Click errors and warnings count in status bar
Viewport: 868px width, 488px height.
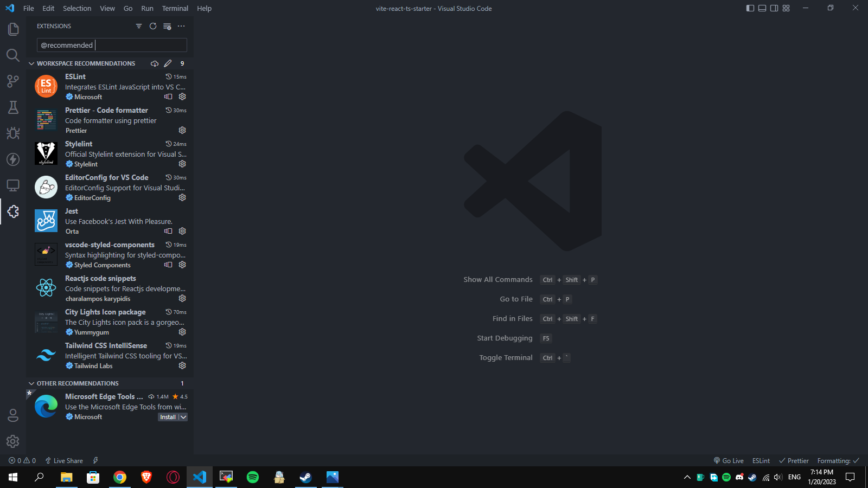point(22,460)
